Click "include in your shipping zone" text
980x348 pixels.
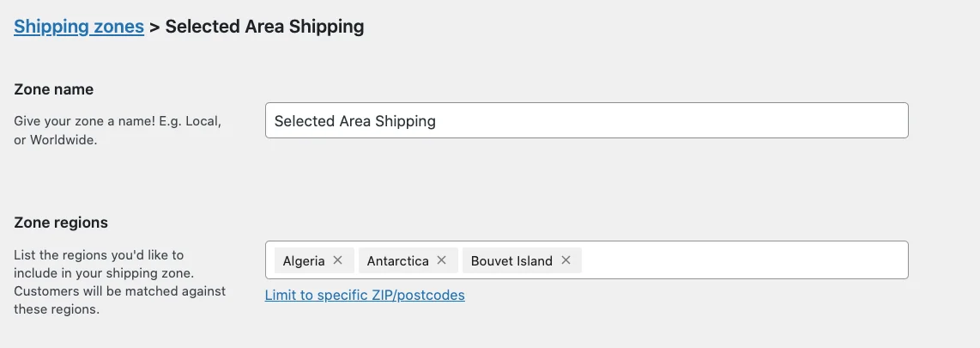coord(104,273)
